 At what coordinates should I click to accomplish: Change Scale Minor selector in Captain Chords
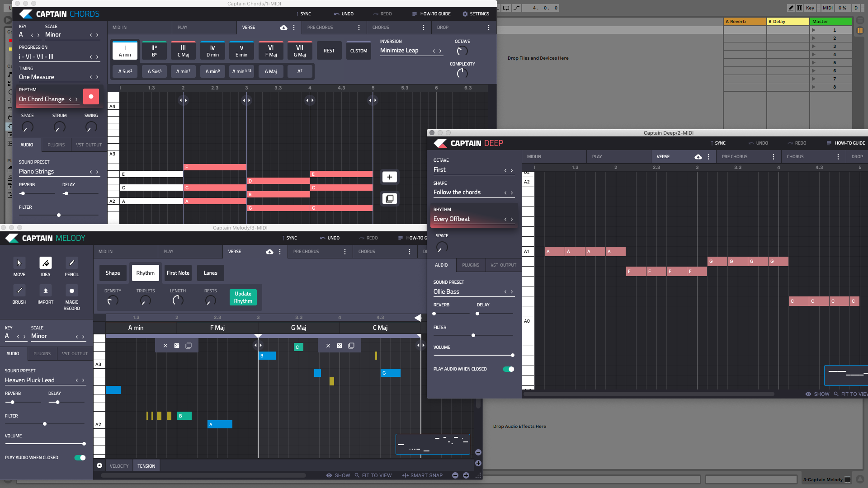point(72,35)
